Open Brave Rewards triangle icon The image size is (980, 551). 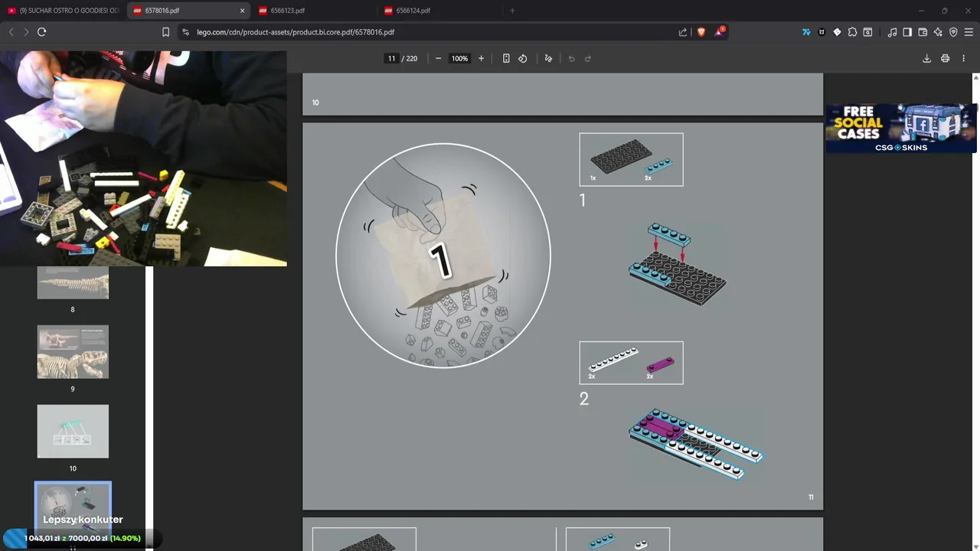720,32
